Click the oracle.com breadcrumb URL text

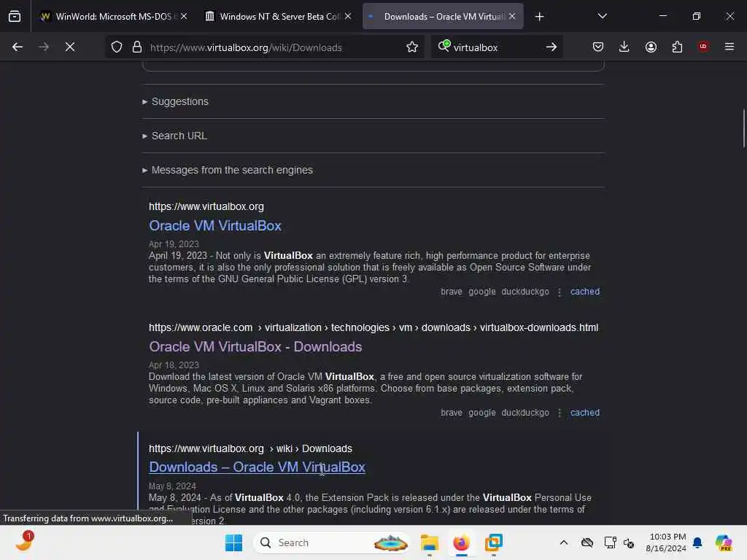pyautogui.click(x=373, y=327)
